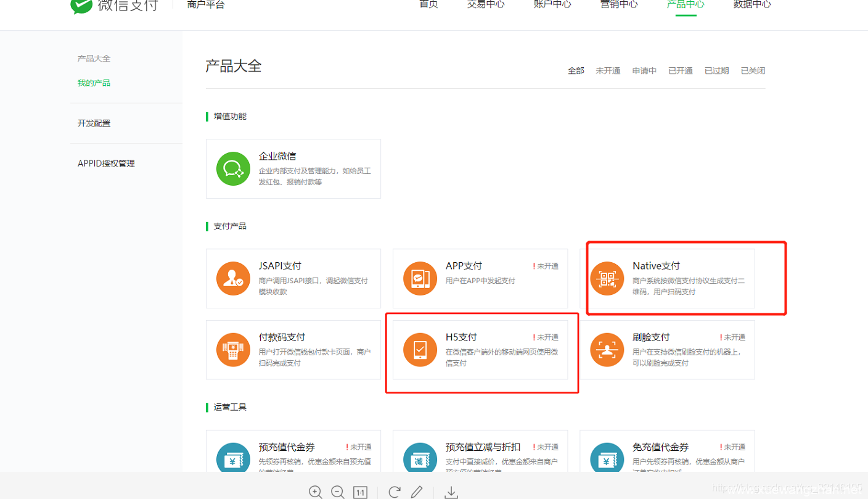The height and width of the screenshot is (499, 868).
Task: Click the JSAPI支付 person icon
Action: (233, 278)
